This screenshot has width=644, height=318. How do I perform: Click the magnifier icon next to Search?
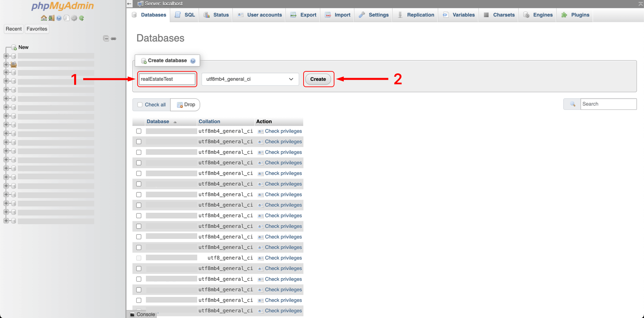pyautogui.click(x=573, y=104)
